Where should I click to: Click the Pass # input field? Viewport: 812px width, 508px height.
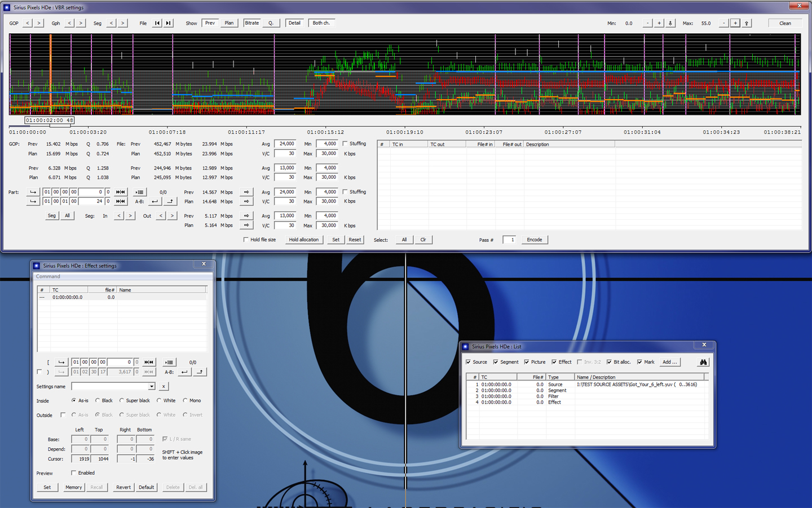509,240
